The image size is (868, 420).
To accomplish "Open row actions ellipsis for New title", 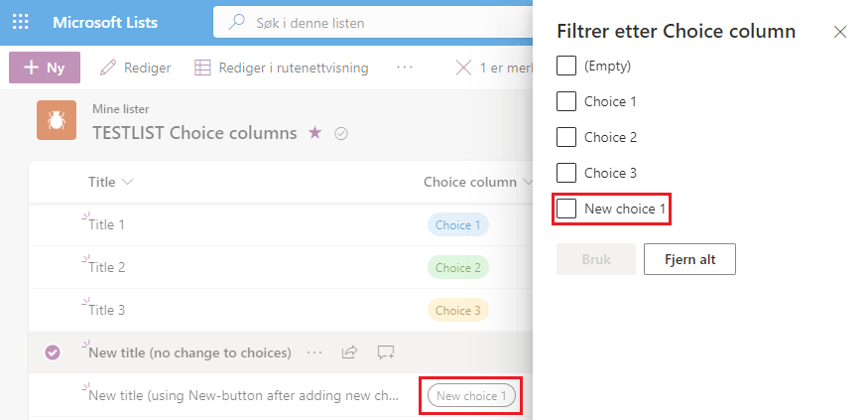I will tap(314, 352).
